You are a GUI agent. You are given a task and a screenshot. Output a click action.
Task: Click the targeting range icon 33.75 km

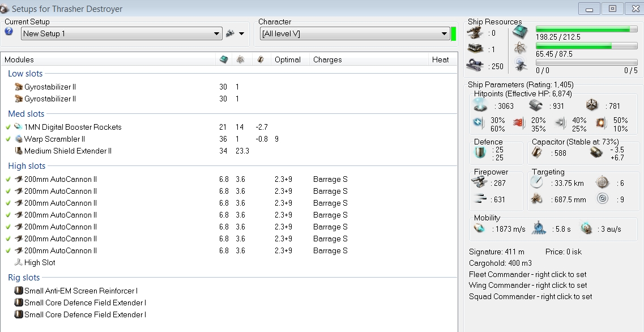click(x=536, y=182)
